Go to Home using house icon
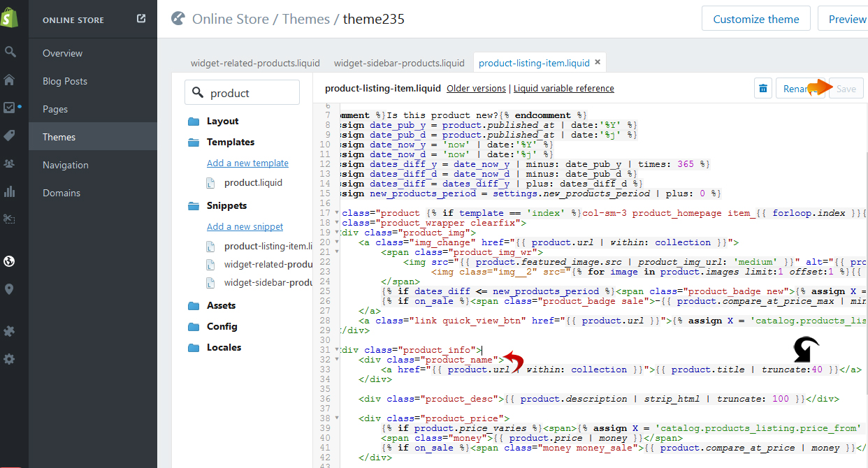 pos(10,80)
